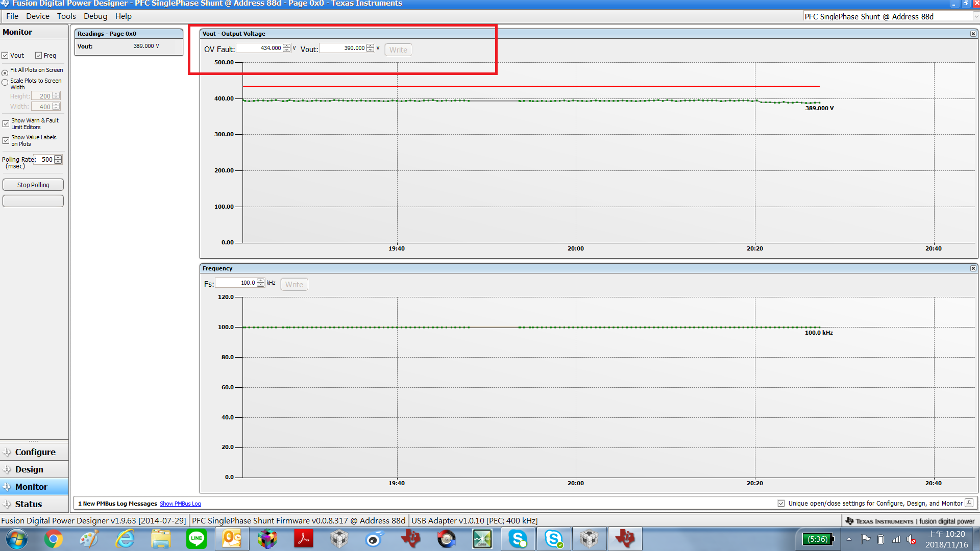
Task: Click the Stop Polling button
Action: [33, 185]
